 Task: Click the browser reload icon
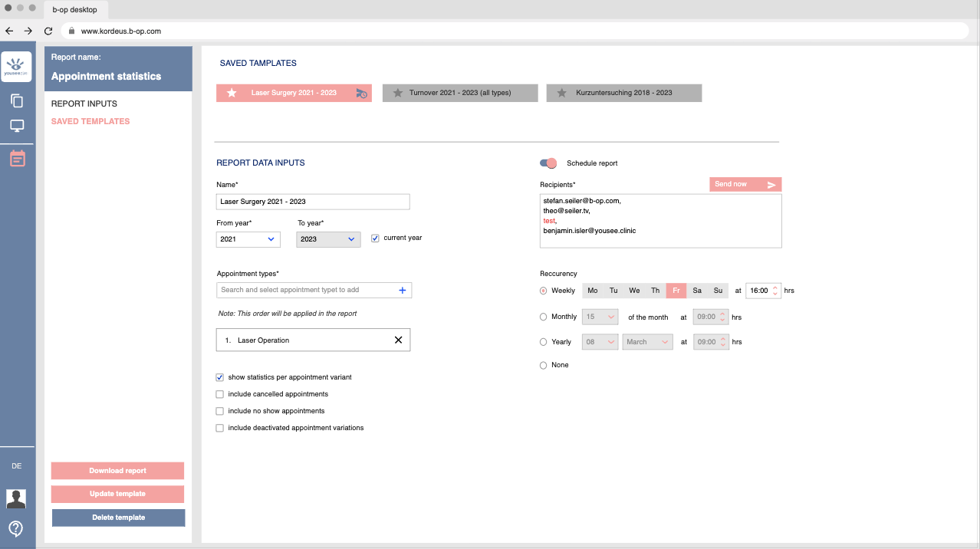click(48, 31)
